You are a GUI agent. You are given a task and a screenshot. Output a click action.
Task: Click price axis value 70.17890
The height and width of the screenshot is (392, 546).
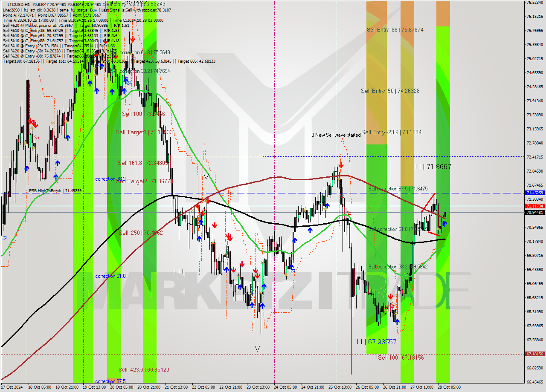pos(534,242)
